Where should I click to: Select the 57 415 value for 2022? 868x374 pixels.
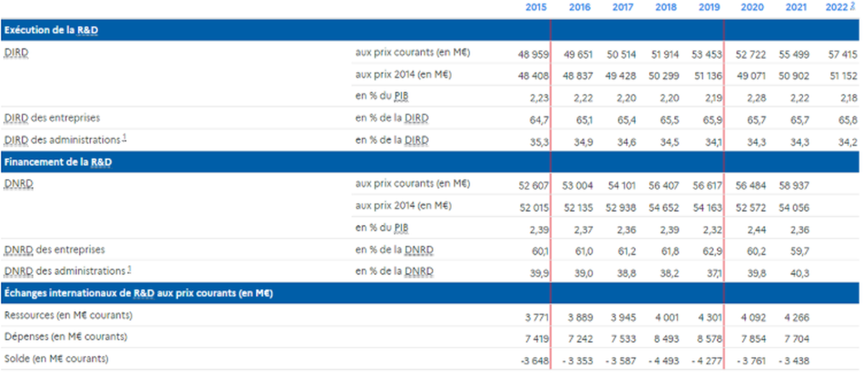coord(842,54)
